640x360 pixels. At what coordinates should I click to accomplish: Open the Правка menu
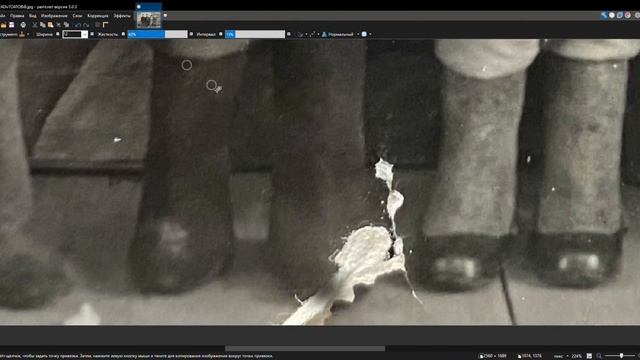click(17, 16)
